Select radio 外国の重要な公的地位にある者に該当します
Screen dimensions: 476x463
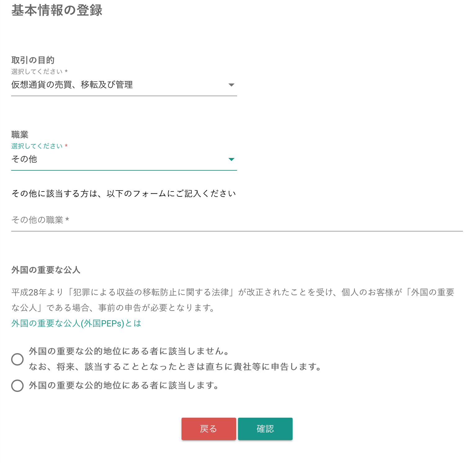(x=17, y=386)
